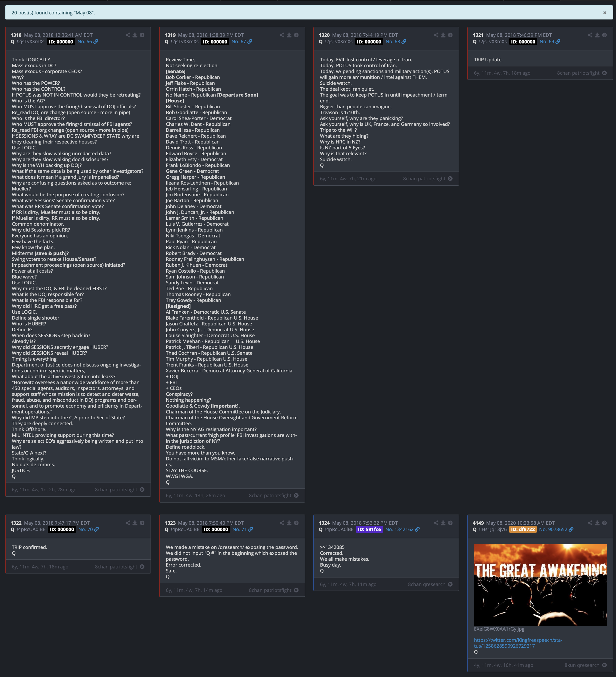Follow the twitter.com/Kingfreespeech status link
Image resolution: width=616 pixels, height=677 pixels.
[518, 643]
